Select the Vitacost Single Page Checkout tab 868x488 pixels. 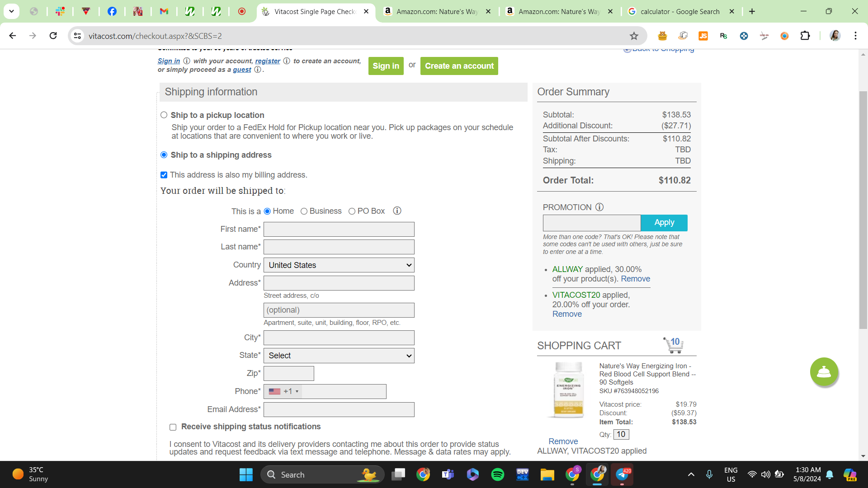click(x=315, y=11)
